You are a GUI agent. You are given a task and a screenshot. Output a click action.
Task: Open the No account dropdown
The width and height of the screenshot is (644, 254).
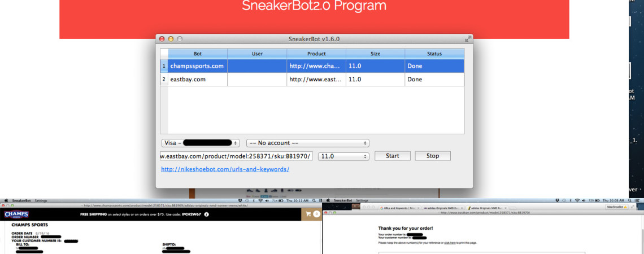[307, 143]
